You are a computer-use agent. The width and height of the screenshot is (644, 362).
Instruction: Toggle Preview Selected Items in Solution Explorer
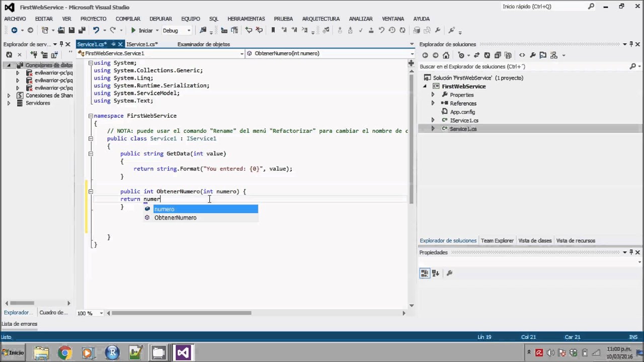coord(543,55)
